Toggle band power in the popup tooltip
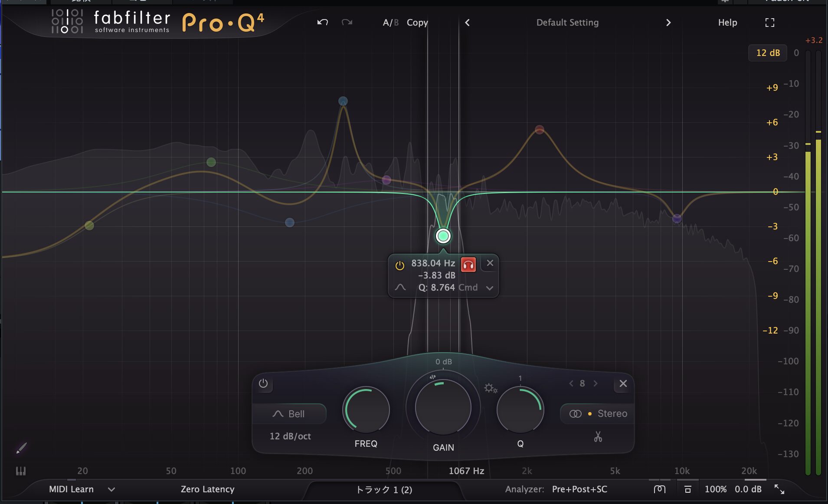Image resolution: width=828 pixels, height=504 pixels. 399,265
